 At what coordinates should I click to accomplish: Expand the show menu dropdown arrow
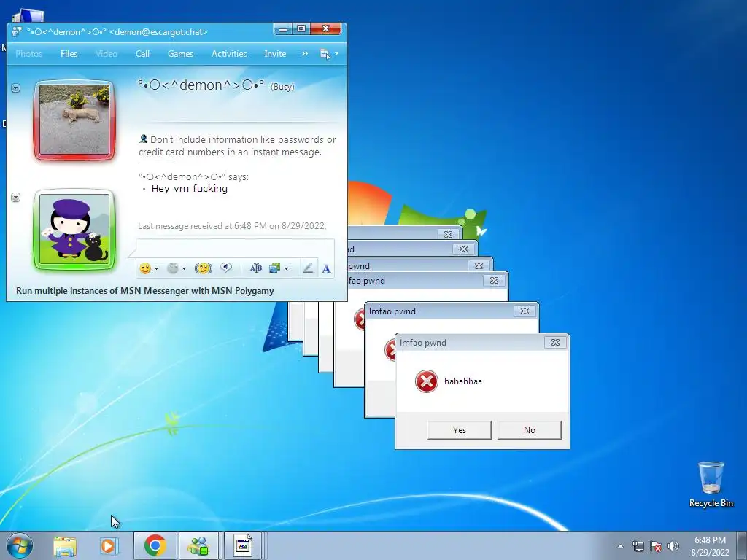(337, 54)
